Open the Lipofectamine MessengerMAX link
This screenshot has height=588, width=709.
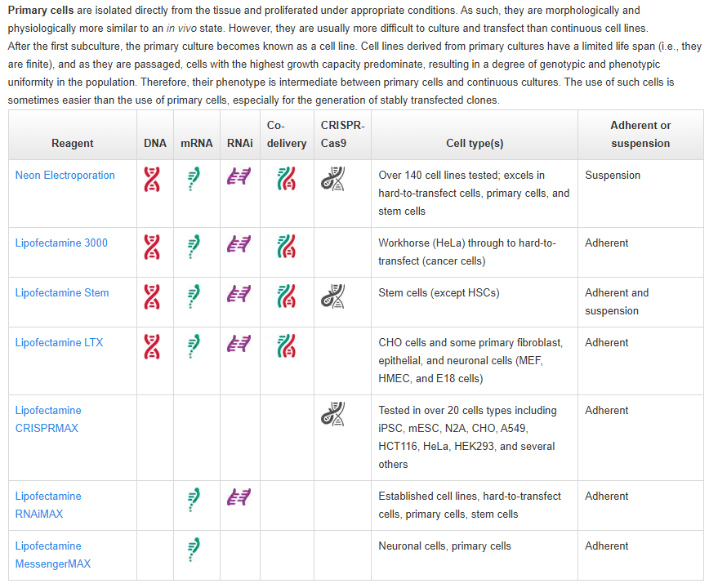click(x=53, y=555)
